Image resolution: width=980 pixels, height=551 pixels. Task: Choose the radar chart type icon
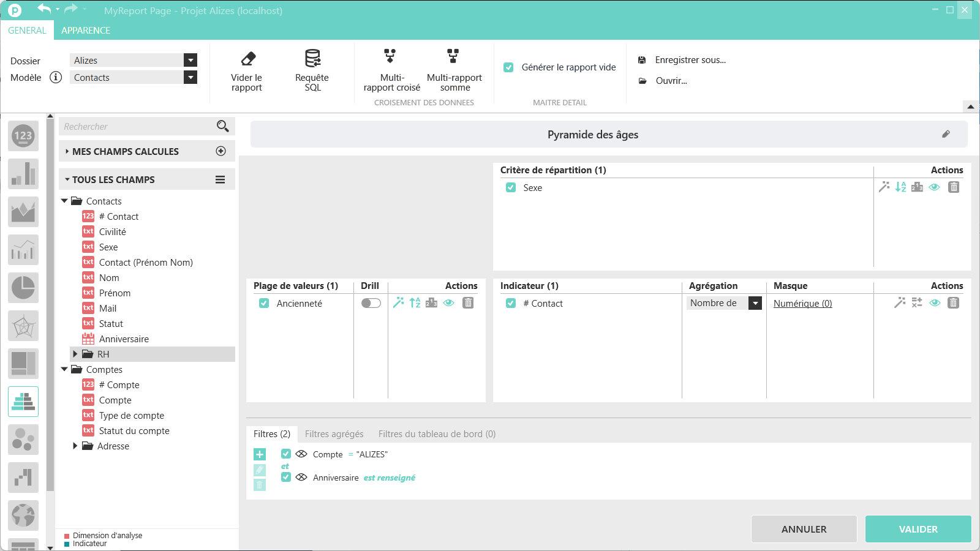[x=23, y=326]
